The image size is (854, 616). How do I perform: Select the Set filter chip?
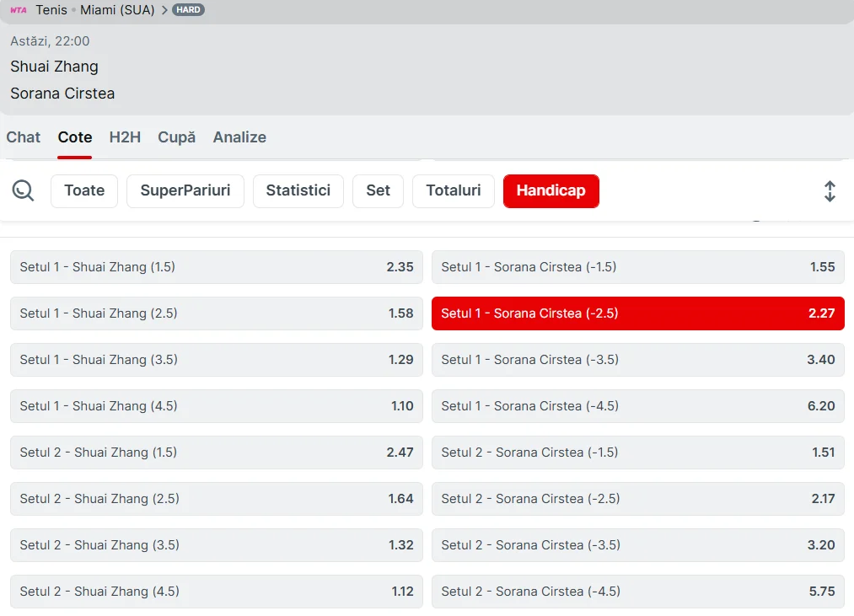tap(378, 190)
